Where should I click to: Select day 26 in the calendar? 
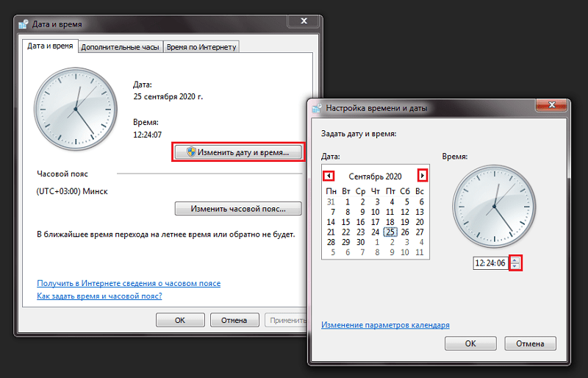pyautogui.click(x=405, y=232)
